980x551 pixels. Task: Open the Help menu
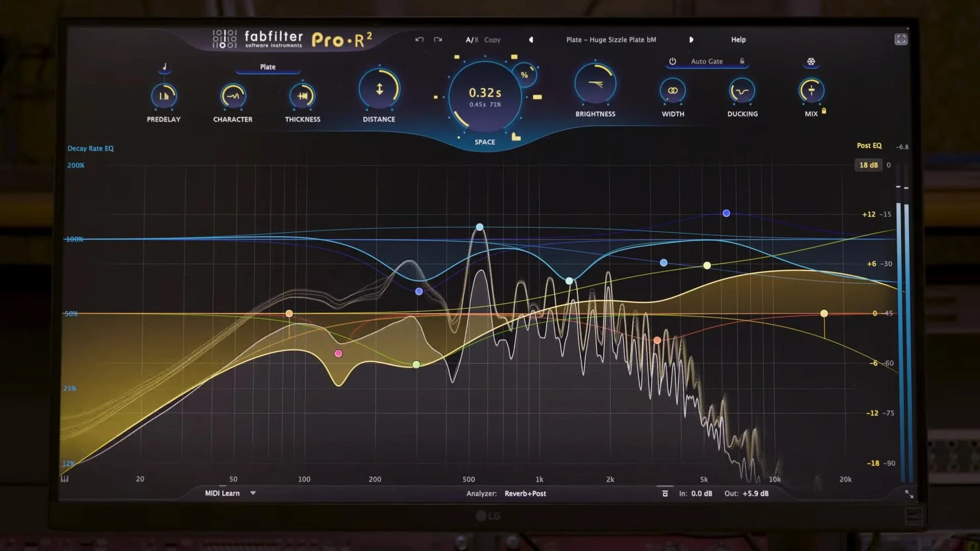738,40
